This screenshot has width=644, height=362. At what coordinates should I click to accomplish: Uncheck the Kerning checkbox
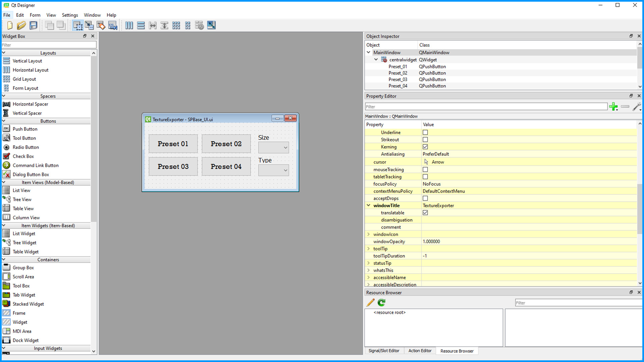point(425,147)
